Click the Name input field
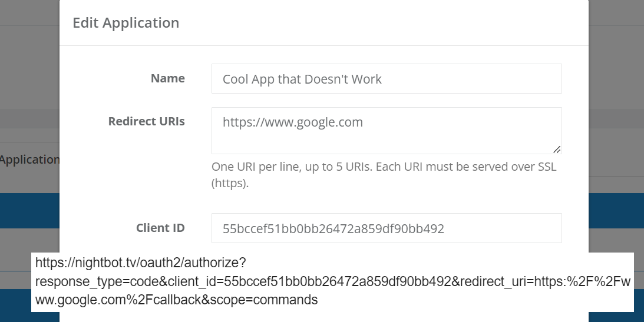 [387, 78]
